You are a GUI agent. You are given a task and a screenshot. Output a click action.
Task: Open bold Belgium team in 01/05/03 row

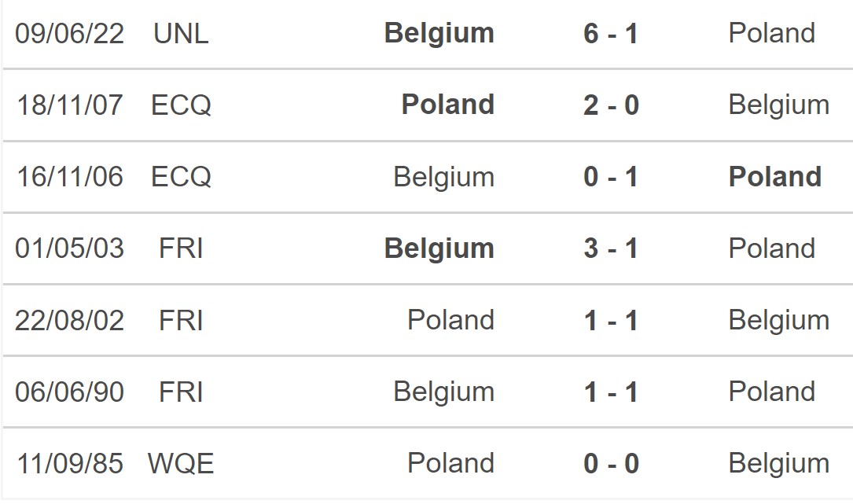click(x=439, y=249)
